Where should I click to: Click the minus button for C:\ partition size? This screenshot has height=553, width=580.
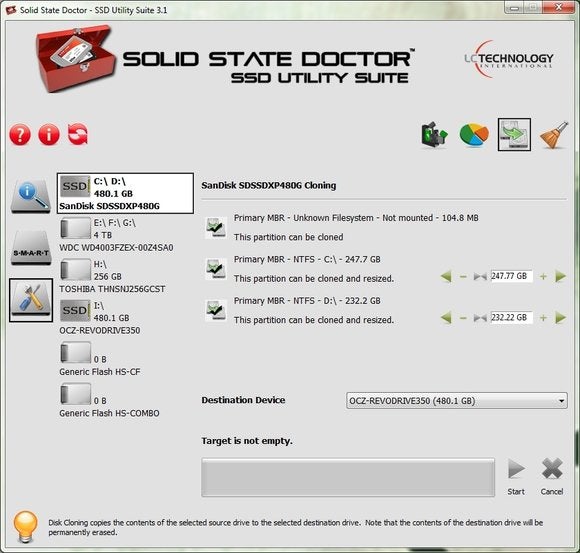click(x=463, y=276)
